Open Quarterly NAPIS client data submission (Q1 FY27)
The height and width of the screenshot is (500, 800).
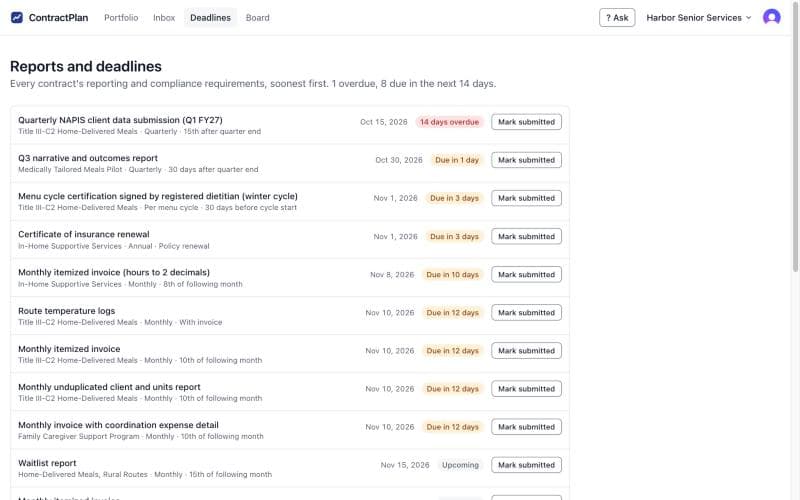pyautogui.click(x=120, y=120)
